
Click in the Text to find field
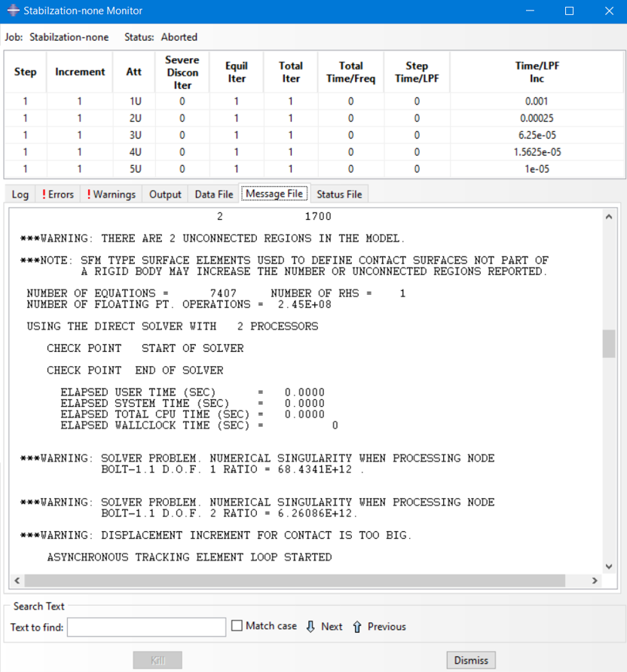pos(147,627)
